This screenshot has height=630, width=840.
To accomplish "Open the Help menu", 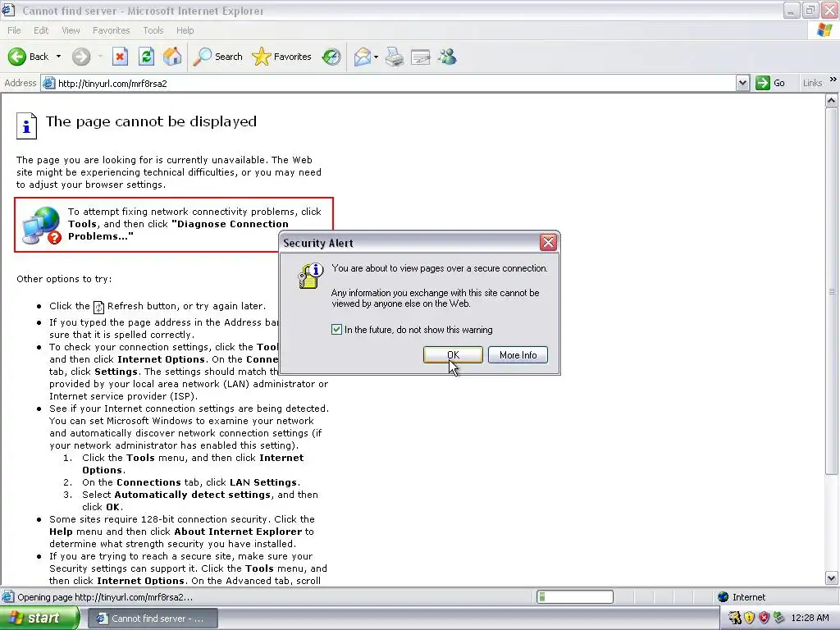I will (185, 30).
